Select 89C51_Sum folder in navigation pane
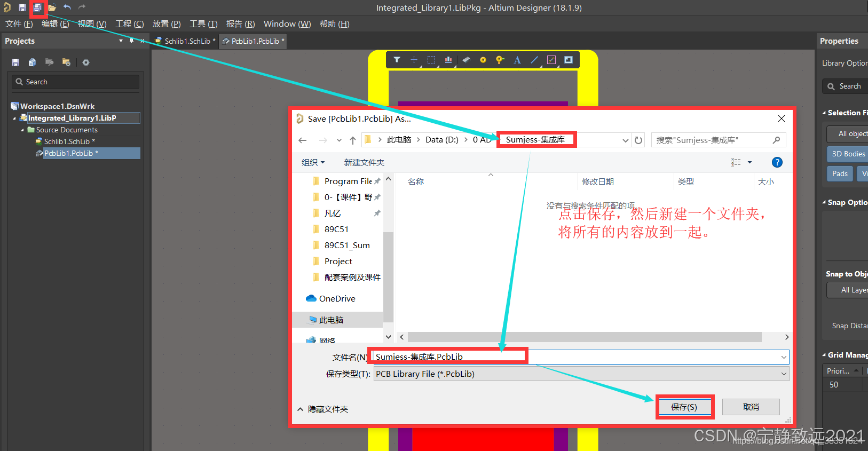 (347, 246)
